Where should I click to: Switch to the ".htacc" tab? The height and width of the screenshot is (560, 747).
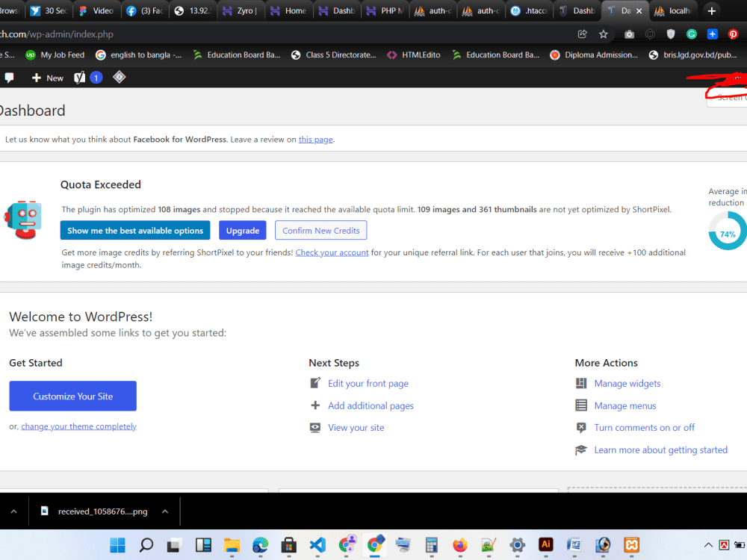click(528, 10)
